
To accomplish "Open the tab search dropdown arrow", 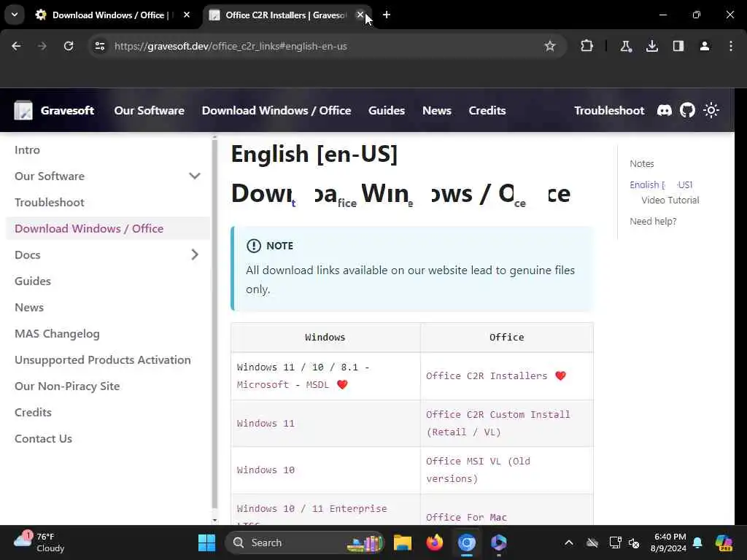I will 15,15.
